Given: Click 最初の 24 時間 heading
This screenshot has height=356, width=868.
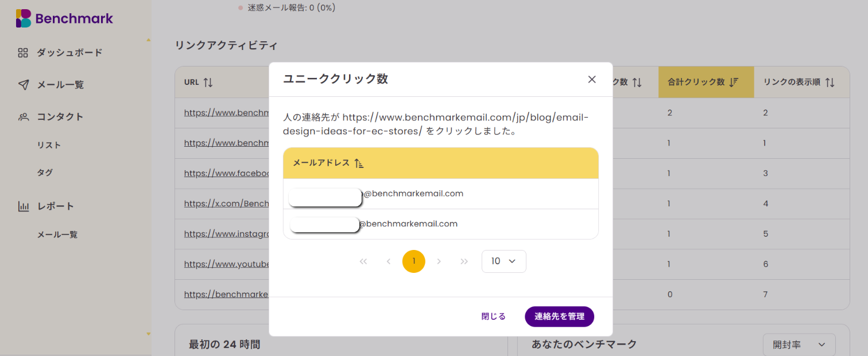Looking at the screenshot, I should pos(224,345).
